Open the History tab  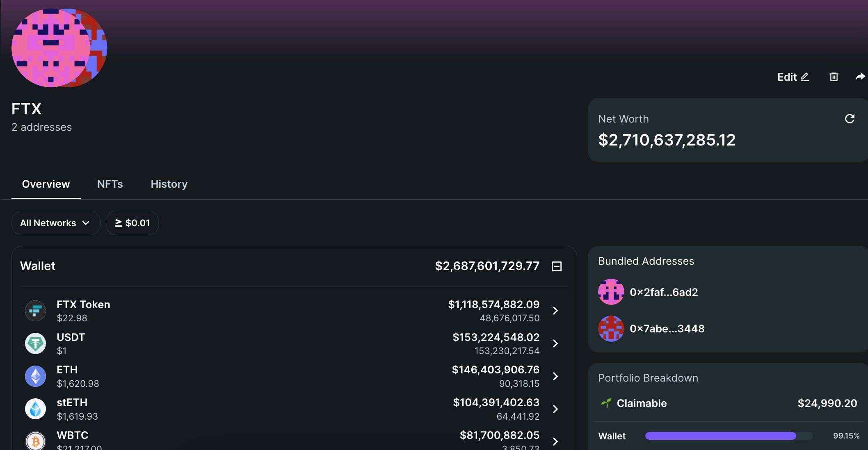(169, 184)
